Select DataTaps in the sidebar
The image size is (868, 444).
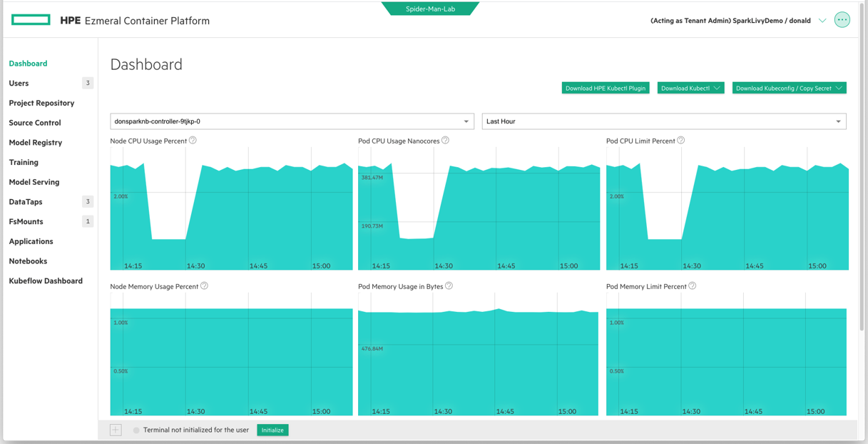point(26,202)
